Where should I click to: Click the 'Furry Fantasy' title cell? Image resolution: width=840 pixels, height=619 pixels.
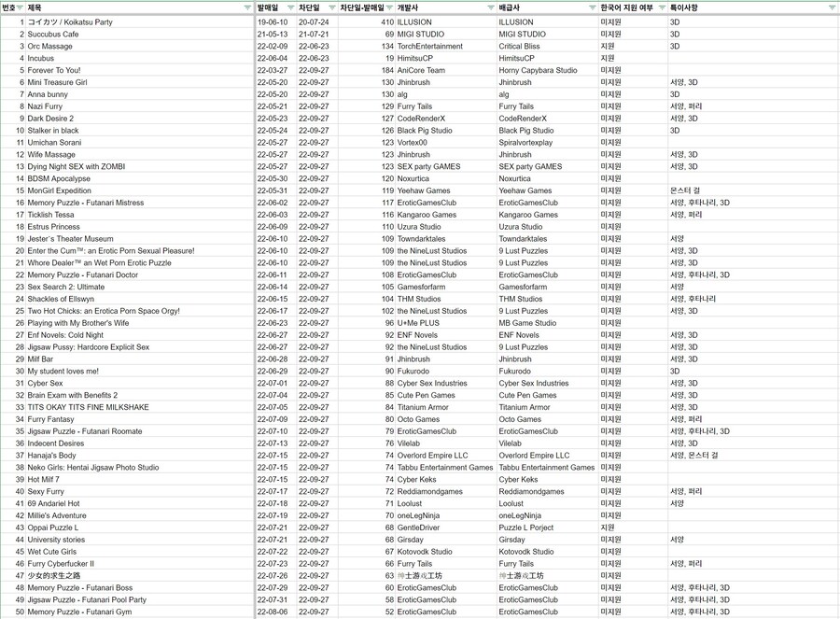pos(140,419)
